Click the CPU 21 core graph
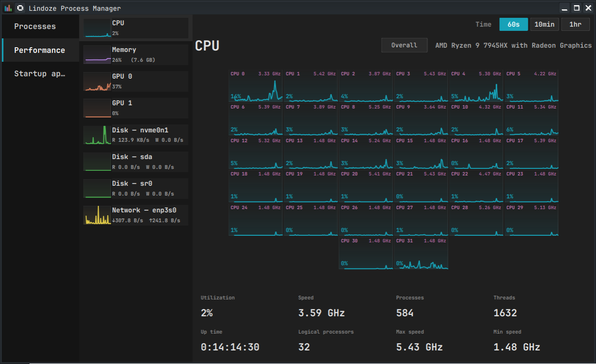 click(421, 186)
